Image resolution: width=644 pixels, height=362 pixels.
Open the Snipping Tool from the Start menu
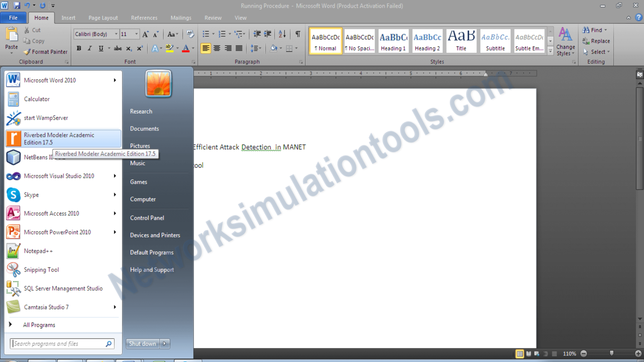[x=41, y=269]
